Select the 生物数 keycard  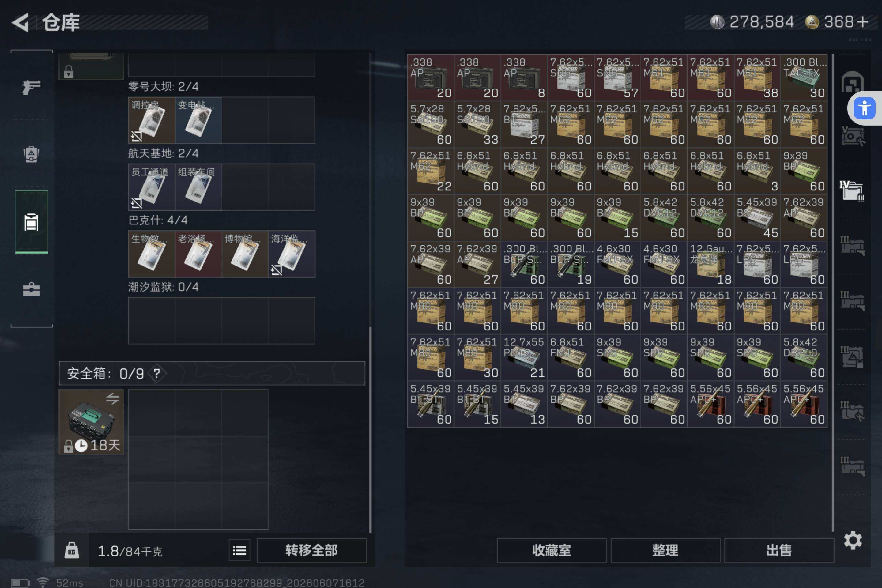click(x=152, y=254)
